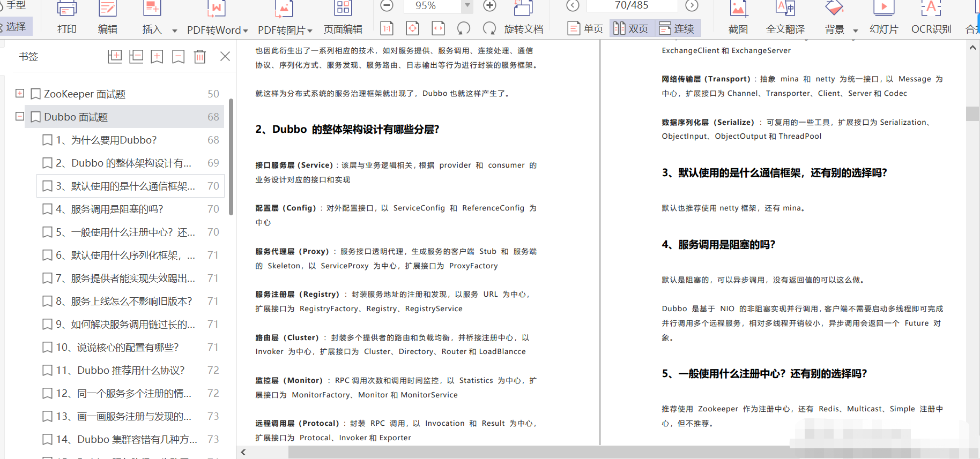The width and height of the screenshot is (980, 459).
Task: Go to next page with right arrow
Action: point(692,6)
